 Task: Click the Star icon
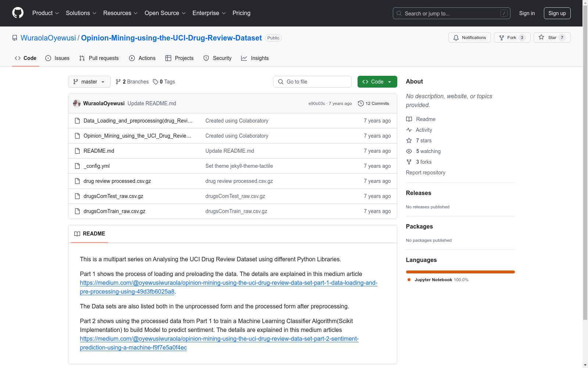pyautogui.click(x=541, y=37)
